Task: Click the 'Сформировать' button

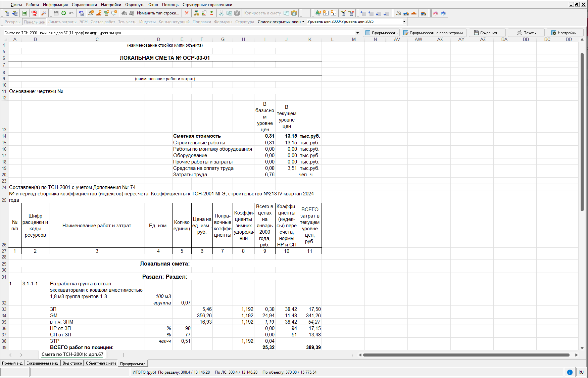Action: tap(381, 33)
